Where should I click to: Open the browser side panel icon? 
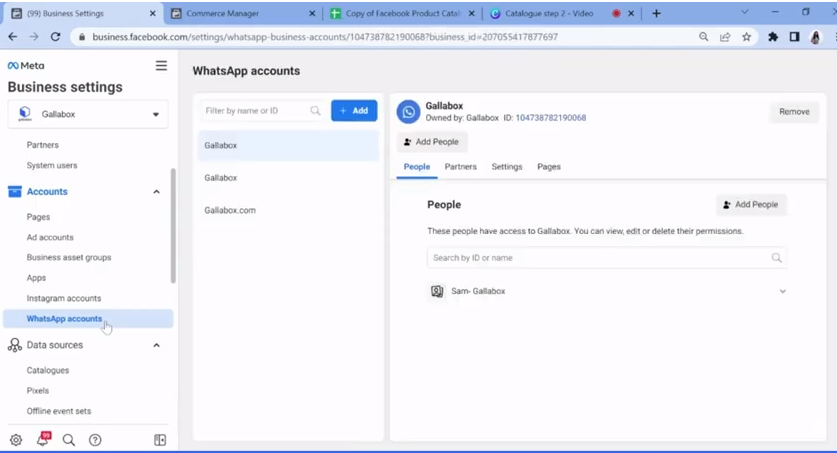click(794, 37)
